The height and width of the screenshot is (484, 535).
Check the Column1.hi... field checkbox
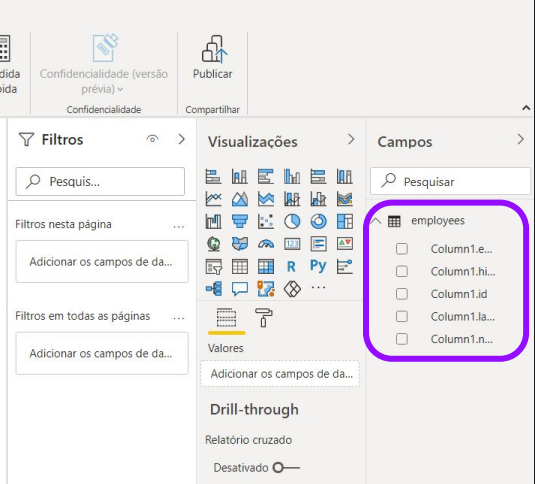(402, 271)
